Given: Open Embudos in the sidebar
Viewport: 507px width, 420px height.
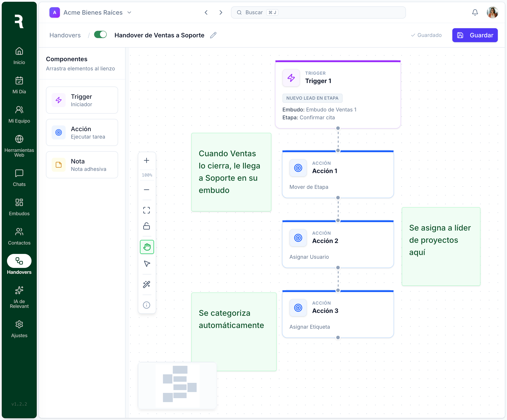Looking at the screenshot, I should point(19,207).
